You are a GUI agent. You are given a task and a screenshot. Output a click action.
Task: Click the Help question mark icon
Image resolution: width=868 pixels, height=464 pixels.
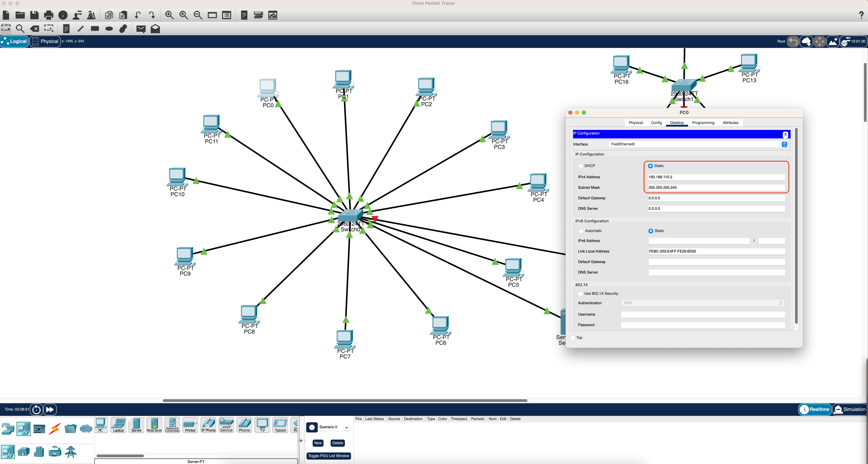coord(861,15)
